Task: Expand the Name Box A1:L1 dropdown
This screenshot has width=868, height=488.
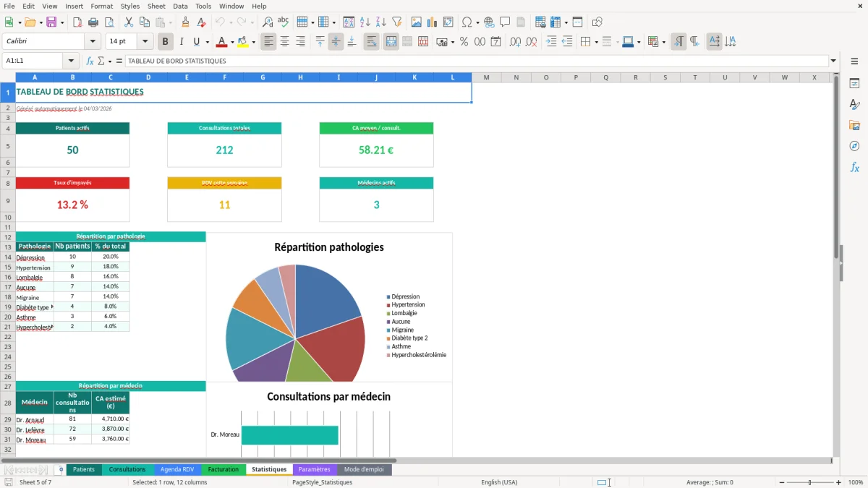Action: click(71, 61)
